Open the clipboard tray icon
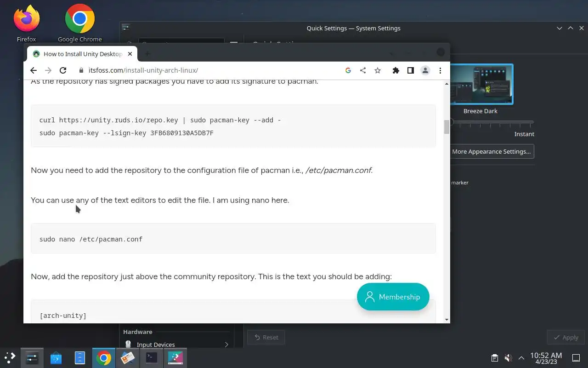 tap(494, 358)
